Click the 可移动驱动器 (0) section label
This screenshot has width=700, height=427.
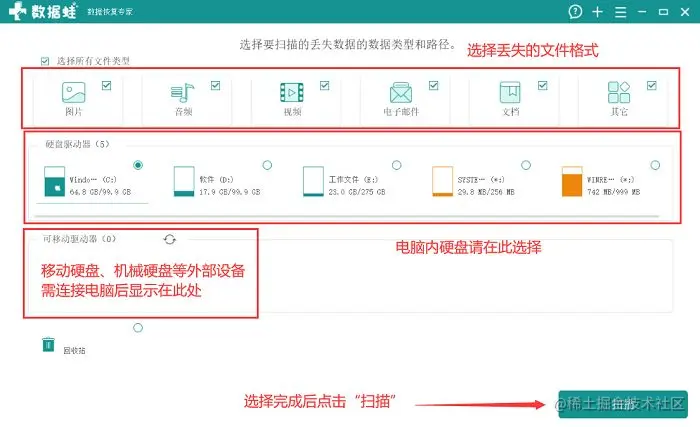79,239
